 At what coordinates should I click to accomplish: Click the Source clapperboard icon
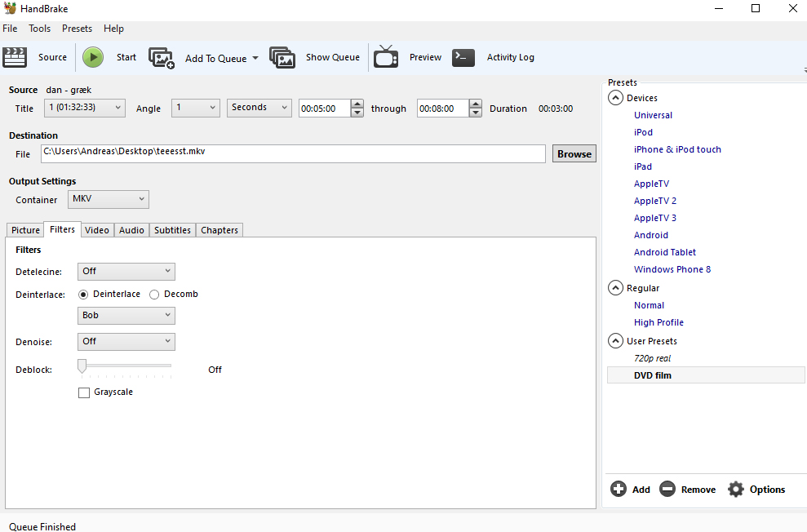point(15,57)
